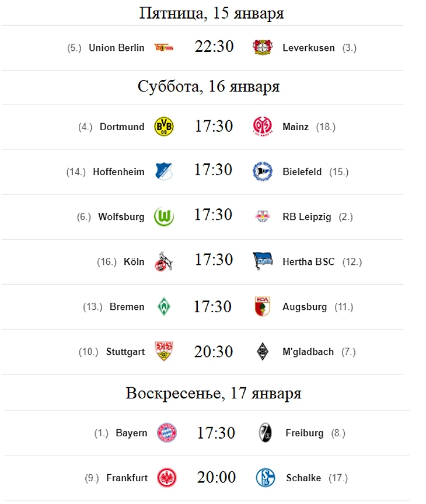Viewport: 426px width, 504px height.
Task: Click the M'gladbach team name
Action: pyautogui.click(x=308, y=351)
